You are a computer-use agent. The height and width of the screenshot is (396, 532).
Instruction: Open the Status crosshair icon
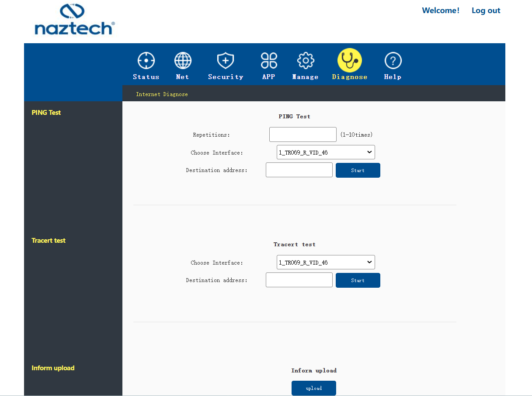[x=146, y=61]
